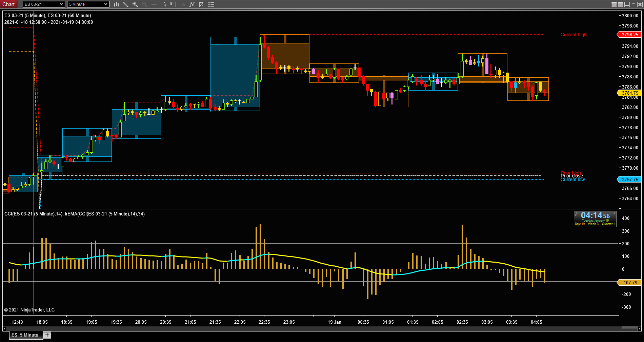This screenshot has height=342, width=644.
Task: Click the ES 03-21 data series label
Action: tap(48, 16)
